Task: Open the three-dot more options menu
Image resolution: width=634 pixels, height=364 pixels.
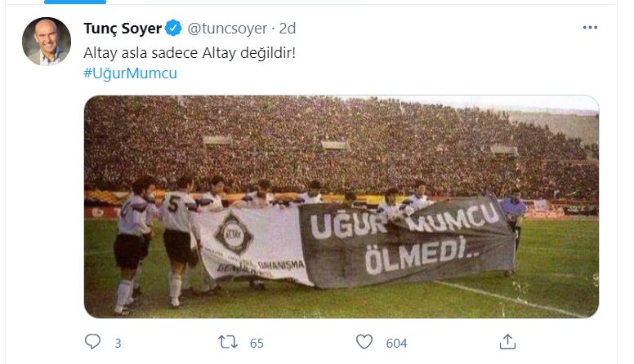Action: pyautogui.click(x=590, y=28)
